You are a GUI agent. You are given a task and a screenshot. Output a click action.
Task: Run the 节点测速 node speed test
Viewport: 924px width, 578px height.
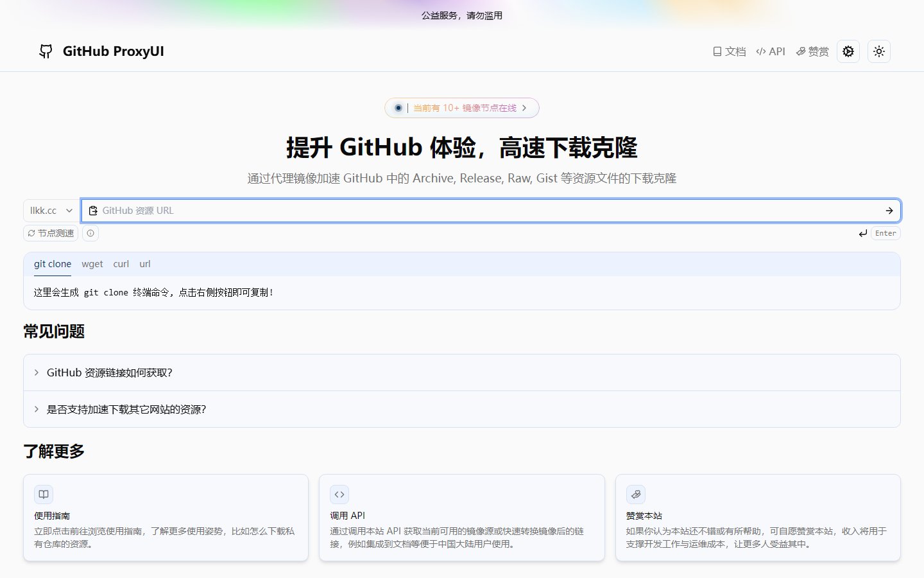[x=51, y=233]
